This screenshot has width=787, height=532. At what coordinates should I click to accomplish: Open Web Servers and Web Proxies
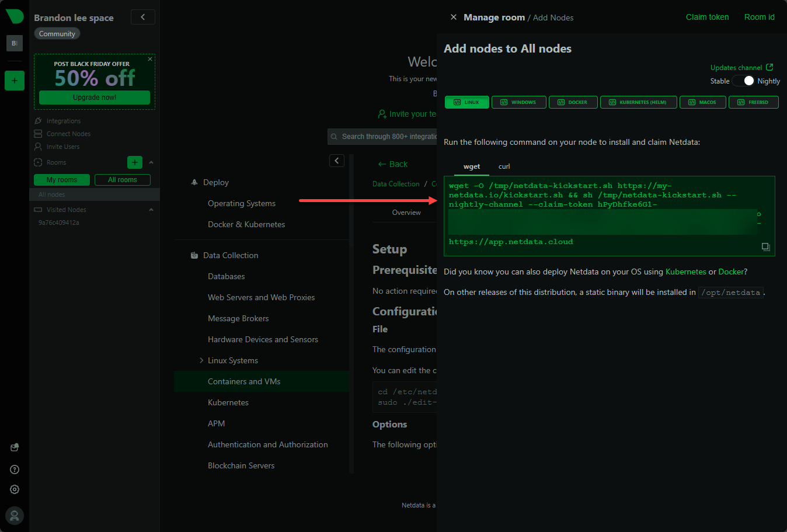tap(261, 297)
